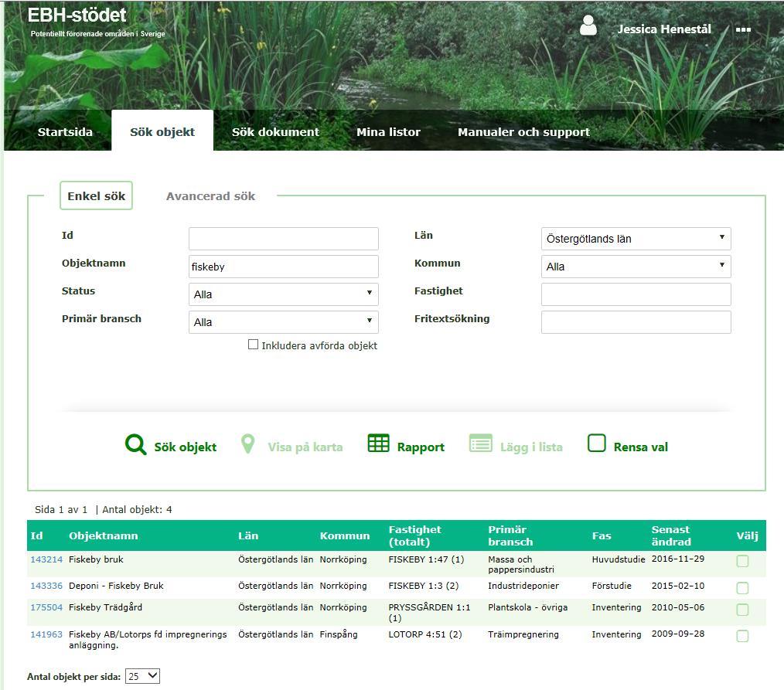Click the Finspång municipality cell
The height and width of the screenshot is (690, 784).
tap(339, 634)
